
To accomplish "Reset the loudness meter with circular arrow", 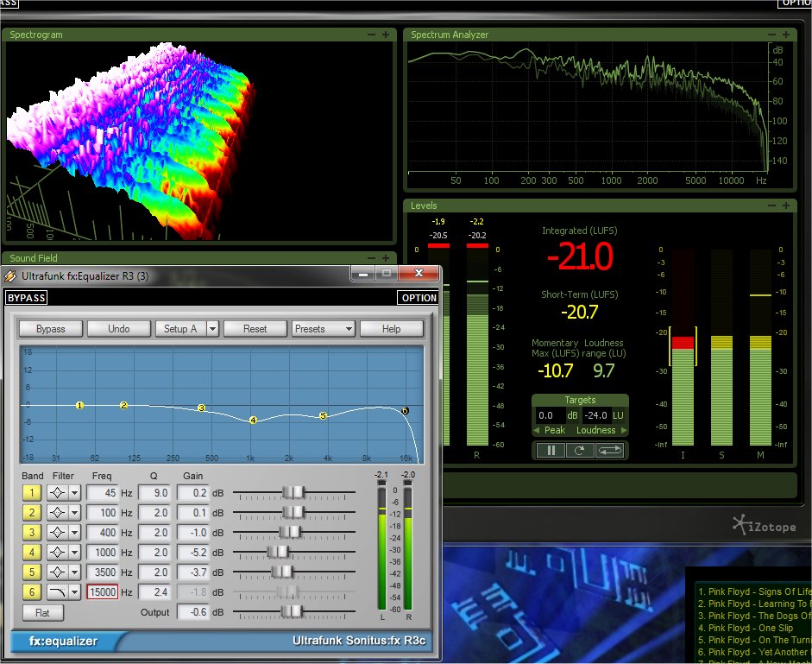I will [x=580, y=451].
